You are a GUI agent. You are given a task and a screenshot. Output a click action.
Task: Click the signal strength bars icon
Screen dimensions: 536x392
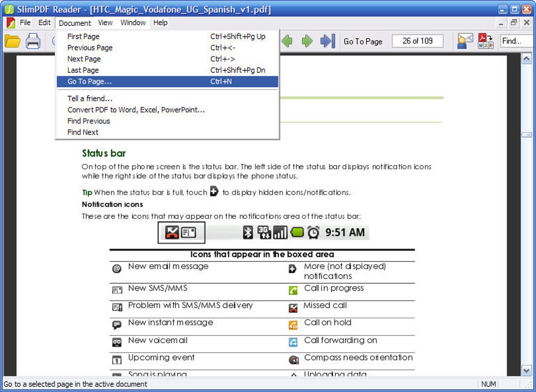[x=280, y=233]
